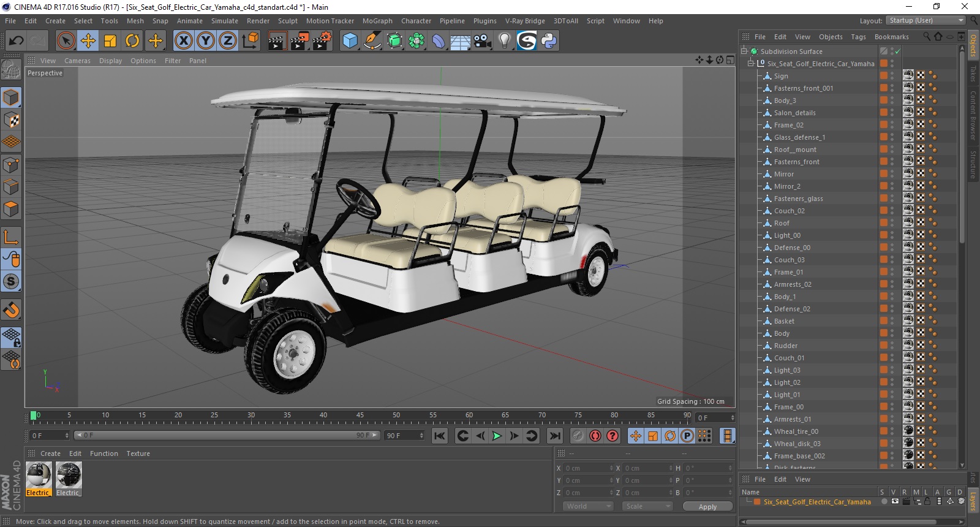Viewport: 980px width, 527px height.
Task: Open the Simulate menu
Action: (225, 21)
